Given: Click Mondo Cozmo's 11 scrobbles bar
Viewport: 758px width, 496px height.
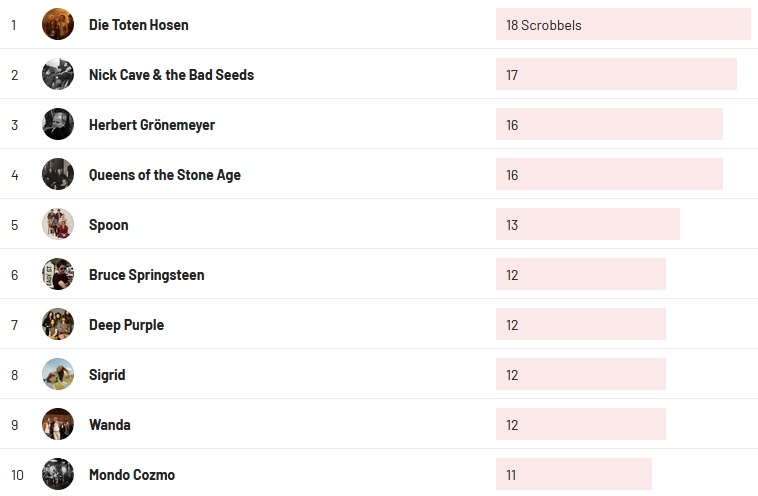Looking at the screenshot, I should point(573,475).
